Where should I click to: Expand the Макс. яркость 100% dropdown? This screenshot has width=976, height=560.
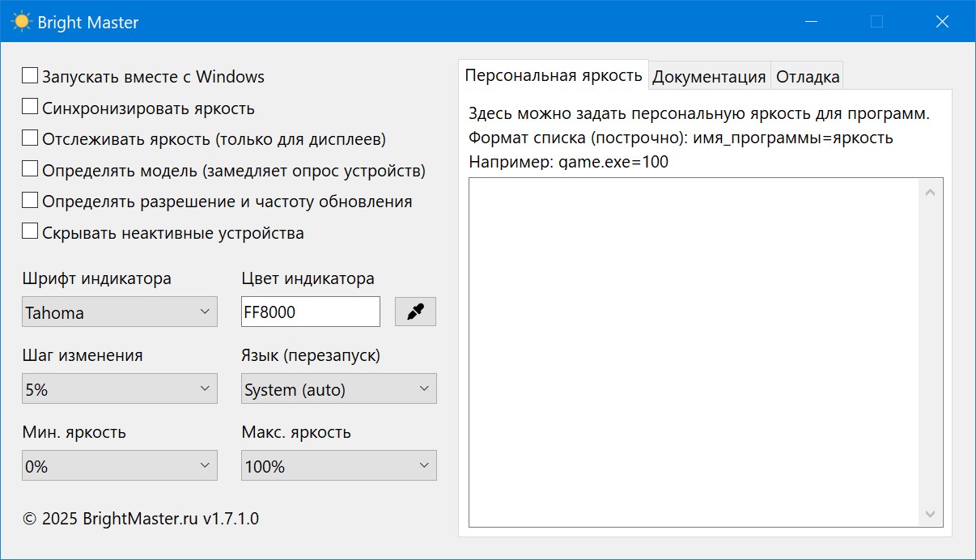coord(339,465)
